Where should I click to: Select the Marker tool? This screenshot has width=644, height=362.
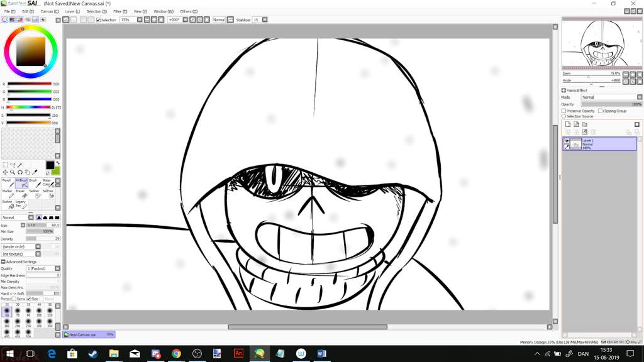[8, 194]
